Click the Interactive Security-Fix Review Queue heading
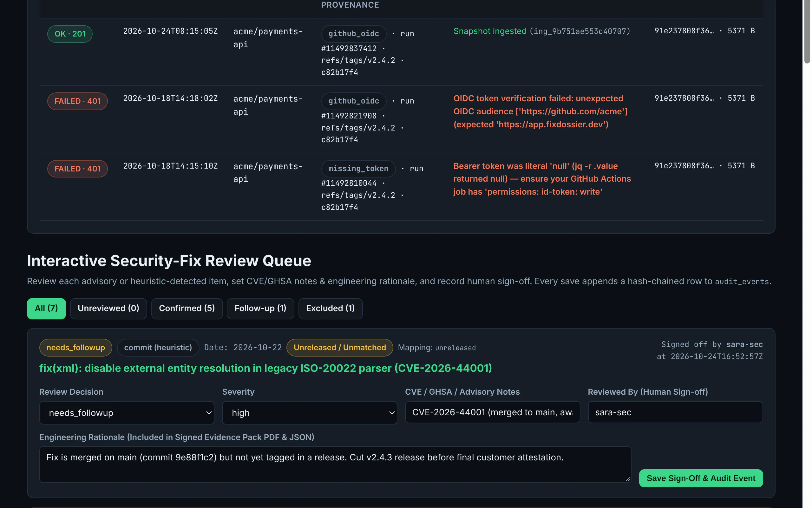812x508 pixels. point(169,260)
